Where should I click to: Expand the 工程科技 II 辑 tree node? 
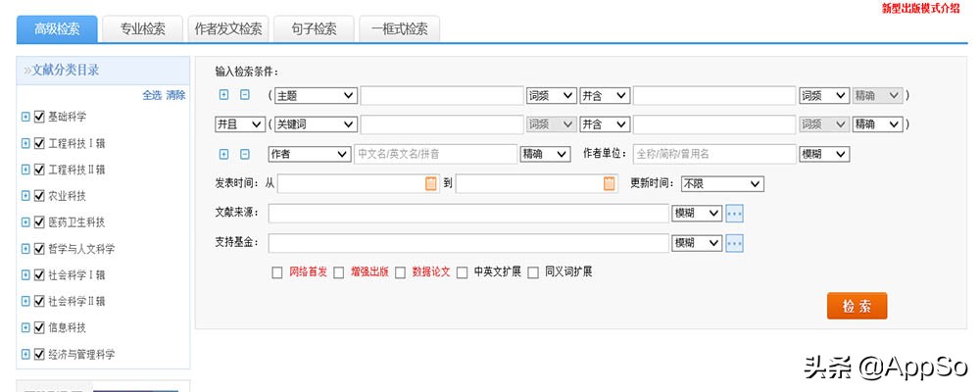pyautogui.click(x=25, y=170)
